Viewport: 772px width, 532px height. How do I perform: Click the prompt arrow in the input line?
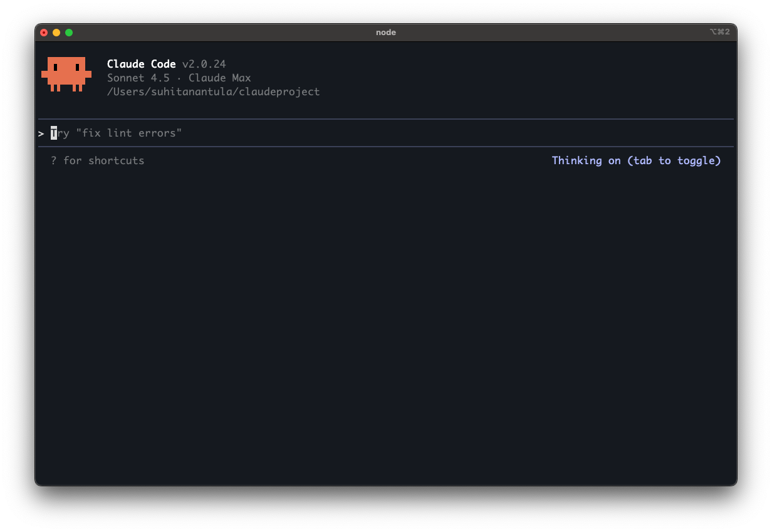tap(40, 132)
